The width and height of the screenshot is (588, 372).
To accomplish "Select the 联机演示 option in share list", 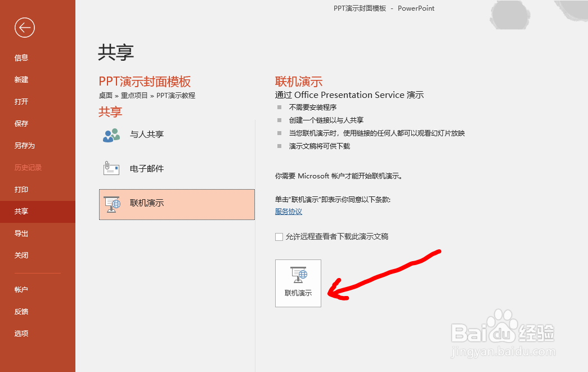I will coord(177,204).
